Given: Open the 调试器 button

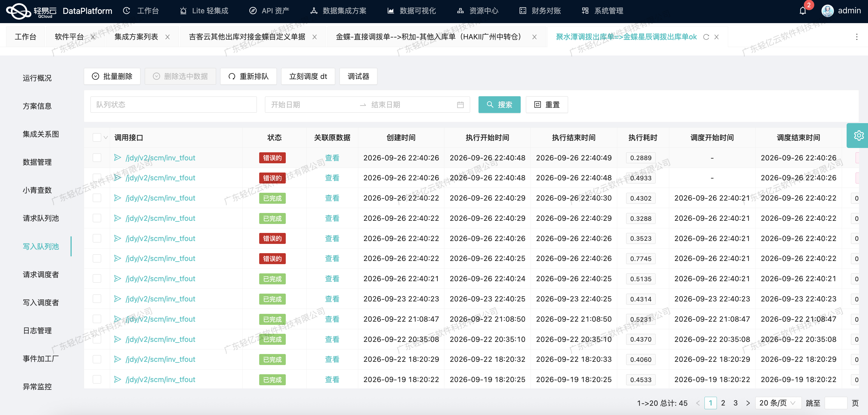Looking at the screenshot, I should pyautogui.click(x=358, y=77).
